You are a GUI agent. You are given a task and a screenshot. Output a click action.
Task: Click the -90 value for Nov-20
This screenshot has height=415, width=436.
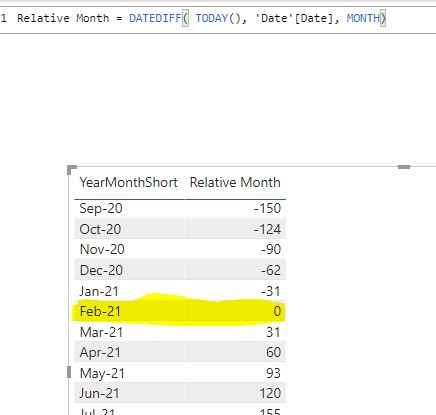(271, 249)
